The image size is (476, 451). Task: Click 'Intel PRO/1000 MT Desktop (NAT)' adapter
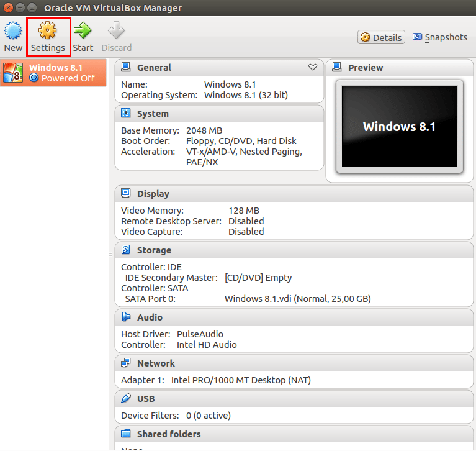tap(241, 380)
